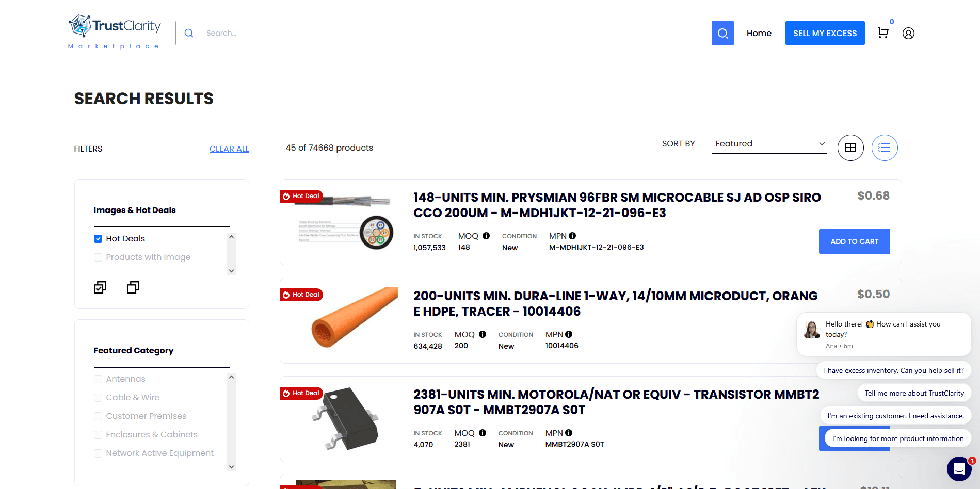Click in-stock value 634,428
Screen dimensions: 980x489
click(428, 346)
